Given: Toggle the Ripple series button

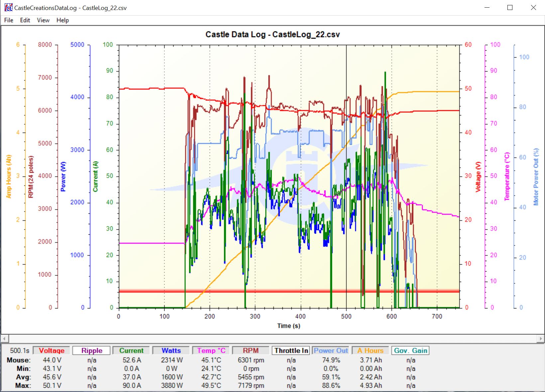Looking at the screenshot, I should (92, 350).
